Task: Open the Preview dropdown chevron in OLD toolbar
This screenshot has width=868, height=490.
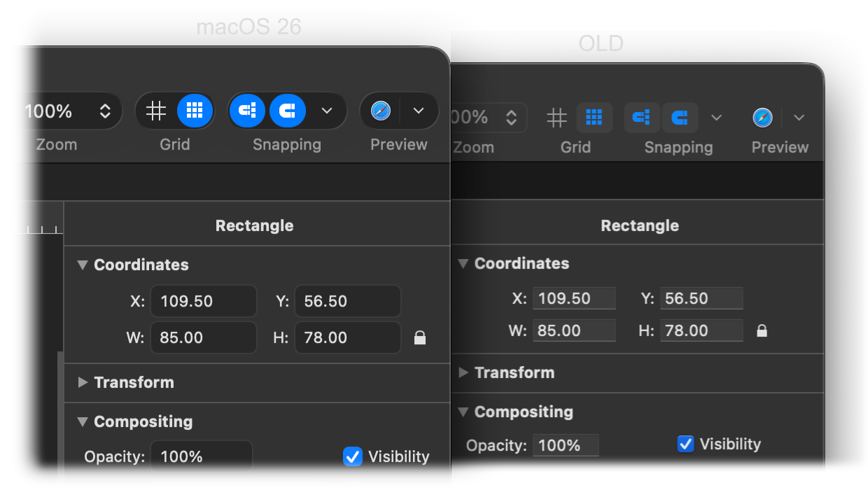Action: click(799, 118)
